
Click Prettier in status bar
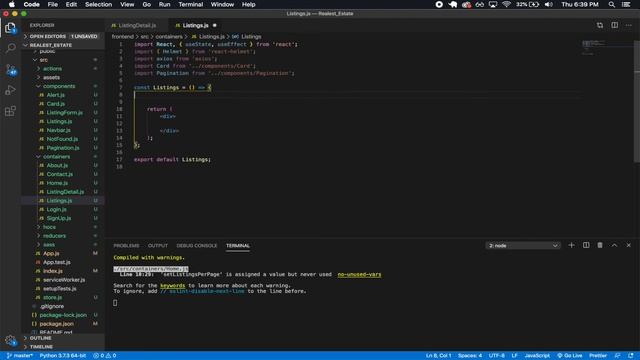pyautogui.click(x=598, y=356)
